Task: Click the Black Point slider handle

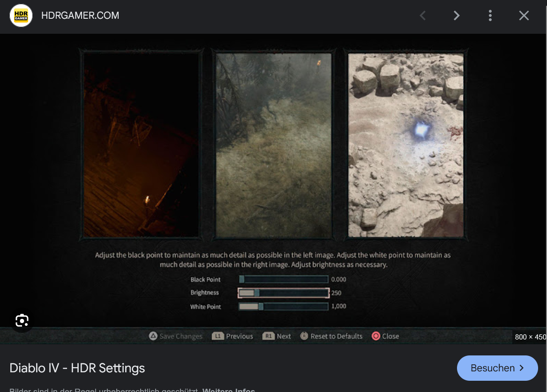Action: [242, 279]
